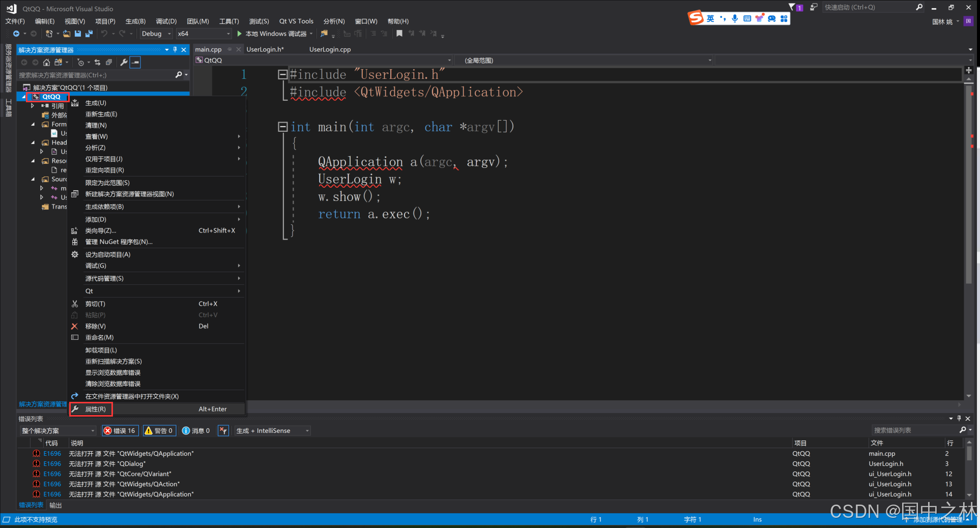Select 类向导(Z)... in context menu
This screenshot has height=528, width=980.
(x=157, y=230)
